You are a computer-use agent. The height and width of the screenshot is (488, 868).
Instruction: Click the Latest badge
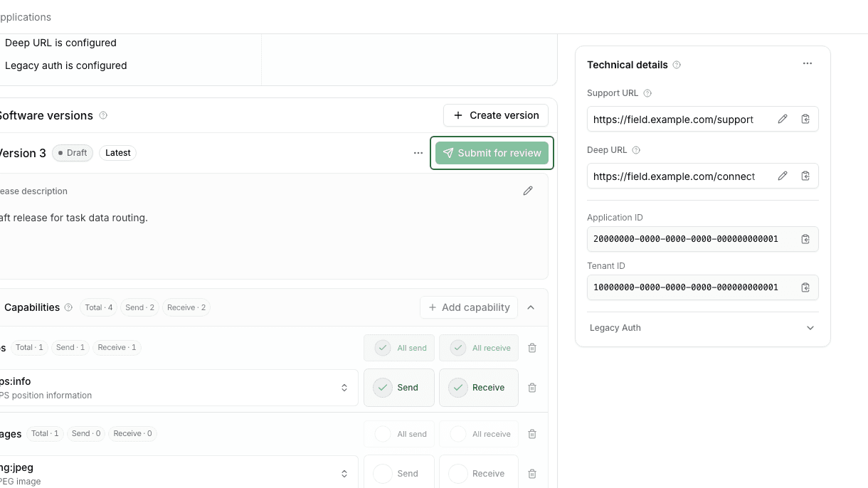(x=118, y=153)
